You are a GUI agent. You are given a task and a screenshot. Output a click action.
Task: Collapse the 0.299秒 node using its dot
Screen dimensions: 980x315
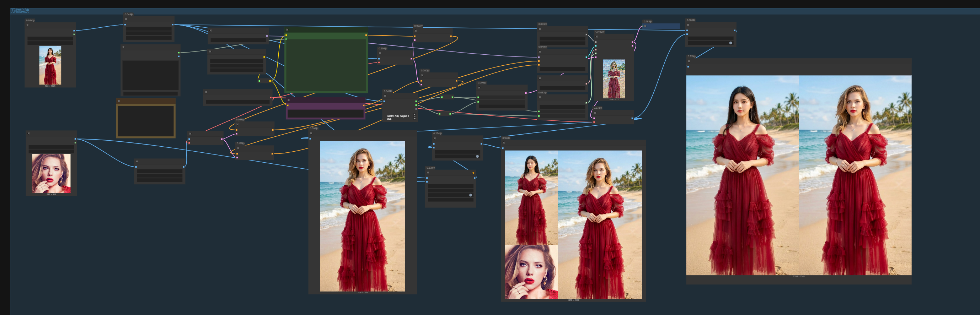pyautogui.click(x=380, y=53)
